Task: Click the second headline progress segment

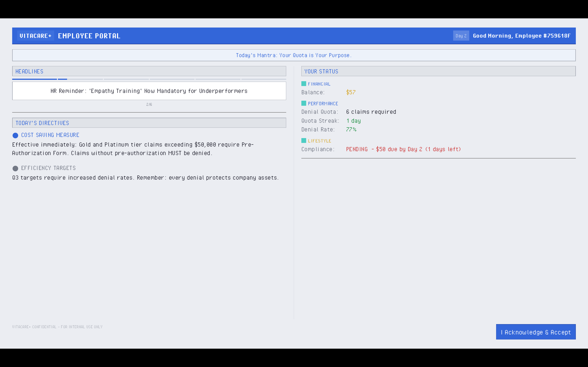Action: pos(80,79)
